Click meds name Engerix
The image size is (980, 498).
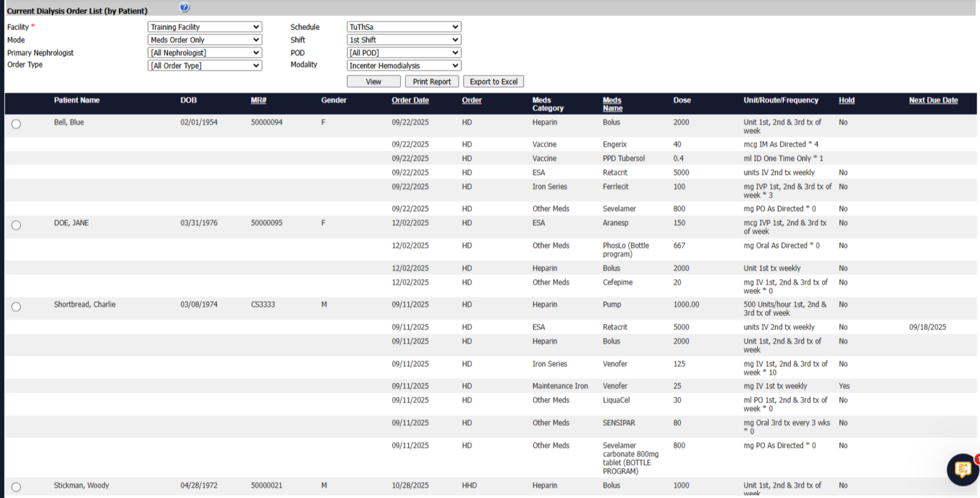[615, 145]
